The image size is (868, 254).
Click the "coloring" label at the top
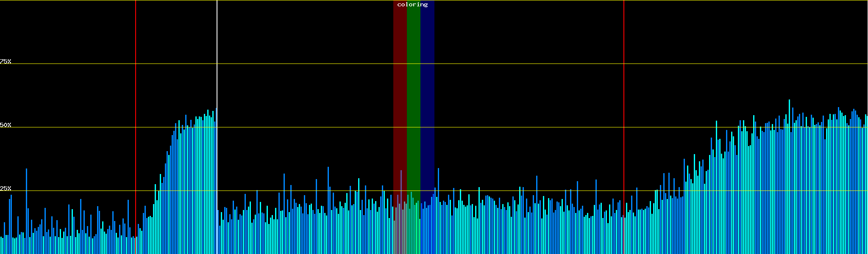point(412,5)
